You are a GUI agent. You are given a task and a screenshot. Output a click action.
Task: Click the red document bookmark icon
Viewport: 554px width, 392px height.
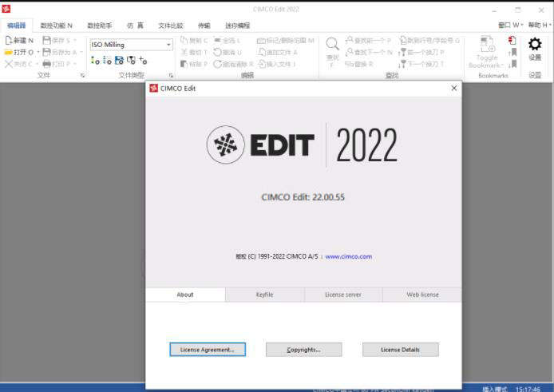[512, 40]
